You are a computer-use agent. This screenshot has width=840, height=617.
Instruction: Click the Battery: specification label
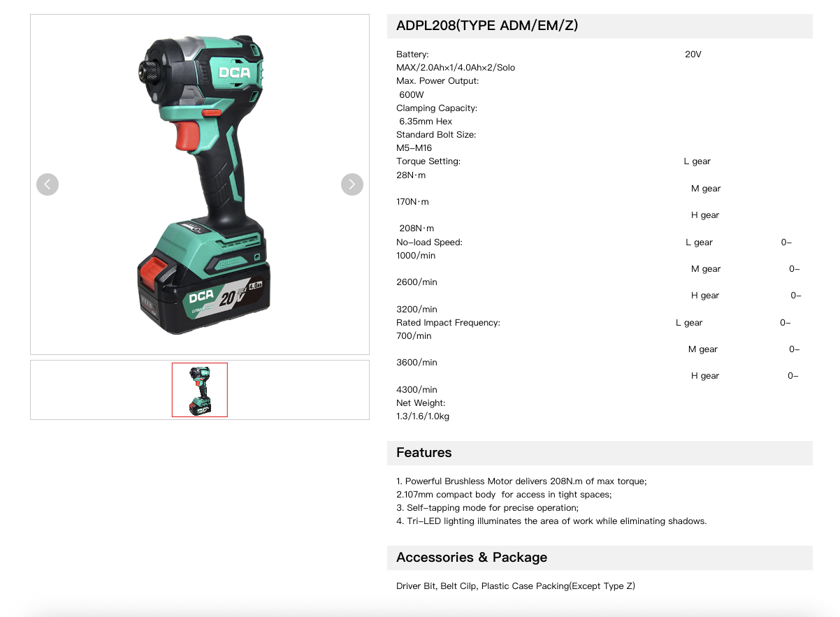coord(412,55)
